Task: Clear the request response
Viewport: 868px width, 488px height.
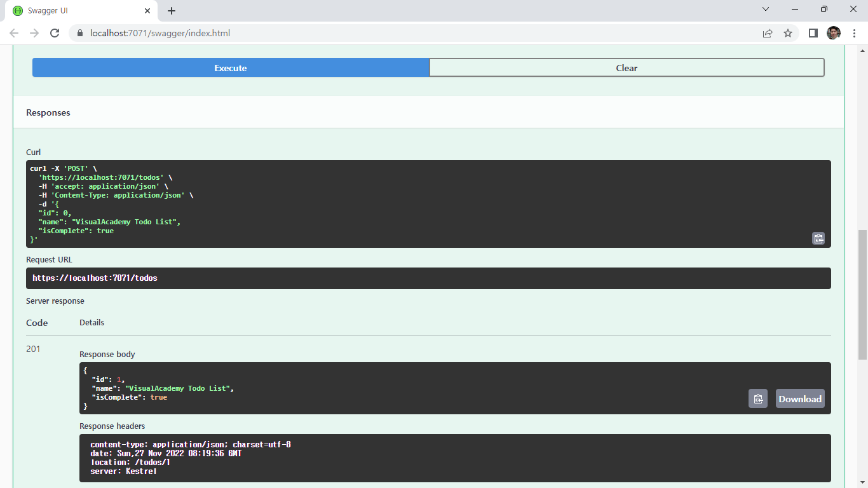Action: tap(627, 68)
